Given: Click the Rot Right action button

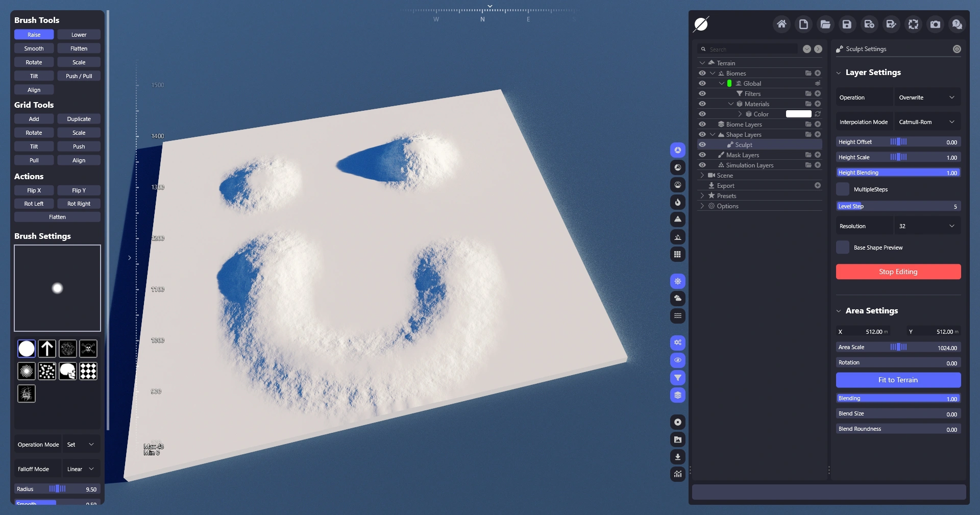Looking at the screenshot, I should click(x=79, y=204).
